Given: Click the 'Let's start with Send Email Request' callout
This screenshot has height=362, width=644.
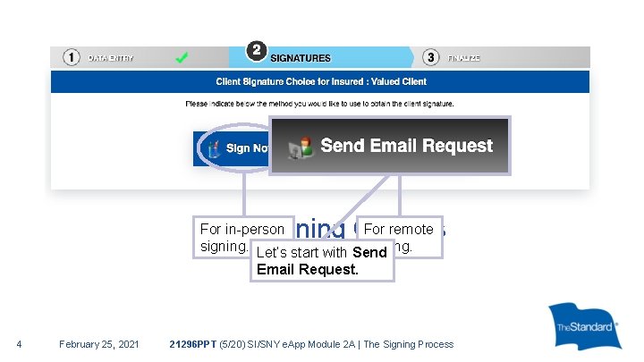Looking at the screenshot, I should click(322, 261).
